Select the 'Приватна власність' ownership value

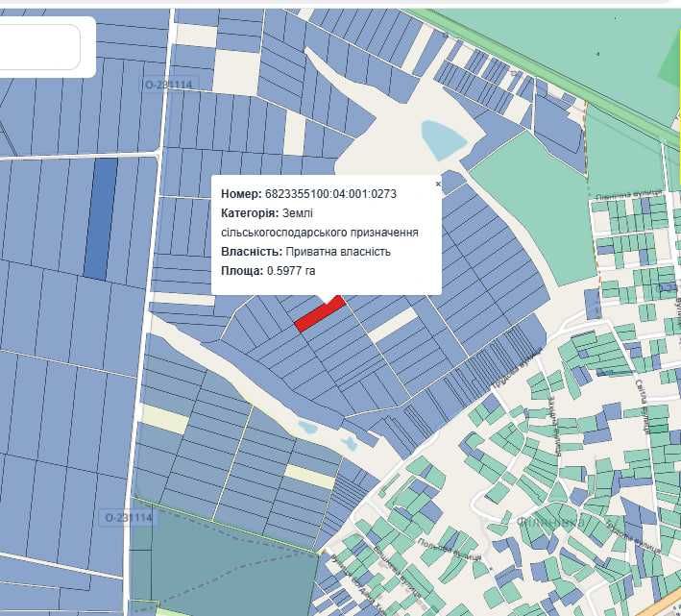coord(338,252)
